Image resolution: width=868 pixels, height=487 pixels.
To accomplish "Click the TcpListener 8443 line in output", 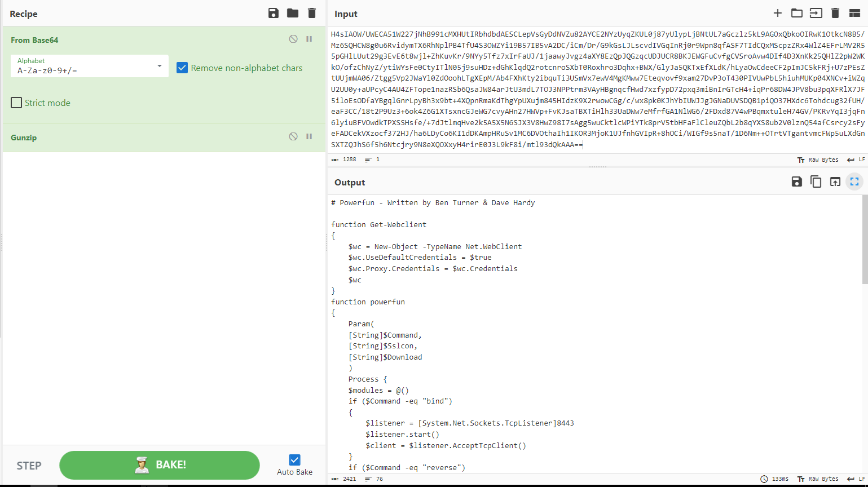I will point(470,423).
